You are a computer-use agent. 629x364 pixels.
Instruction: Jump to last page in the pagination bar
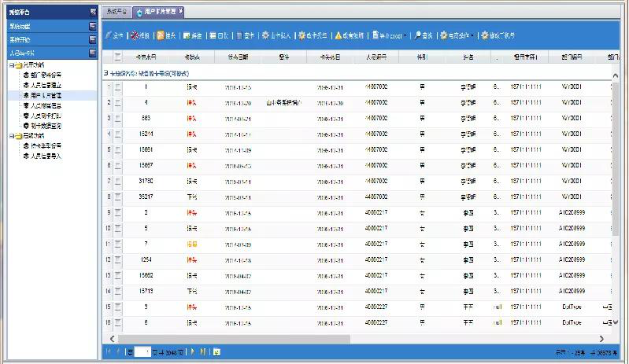pyautogui.click(x=202, y=351)
